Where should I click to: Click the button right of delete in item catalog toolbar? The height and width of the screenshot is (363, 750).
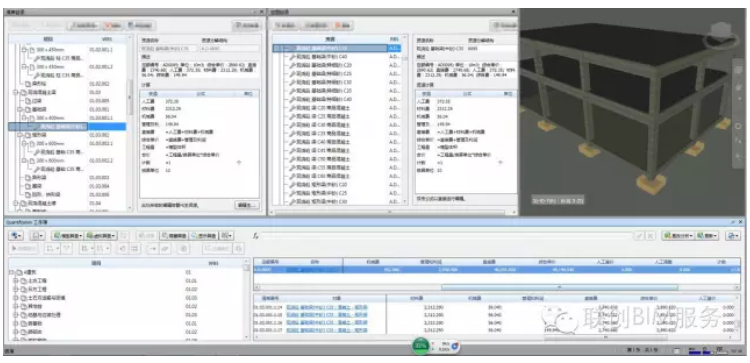click(x=140, y=25)
